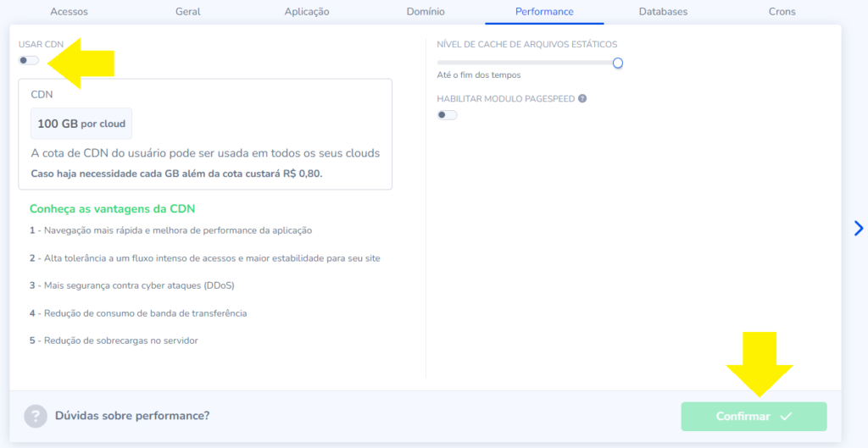This screenshot has height=448, width=868.
Task: Click the start of the cache level slider track
Action: (x=440, y=63)
